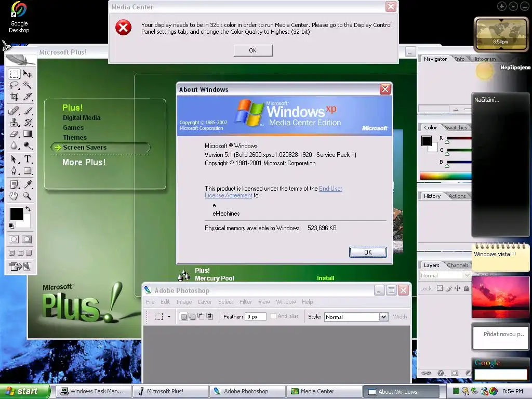
Task: Select the Magic Wand tool
Action: click(28, 85)
